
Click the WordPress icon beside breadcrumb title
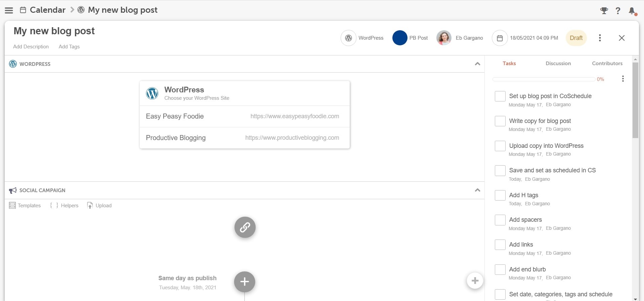[x=81, y=10]
